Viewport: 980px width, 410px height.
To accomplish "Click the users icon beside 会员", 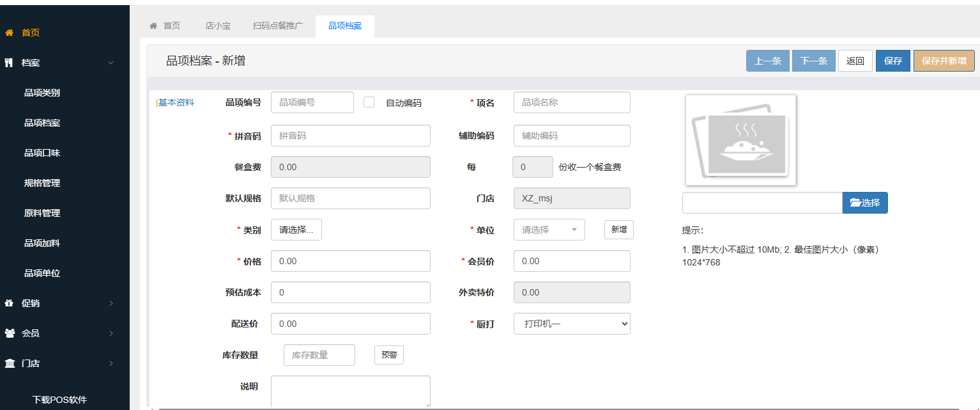I will pyautogui.click(x=10, y=333).
